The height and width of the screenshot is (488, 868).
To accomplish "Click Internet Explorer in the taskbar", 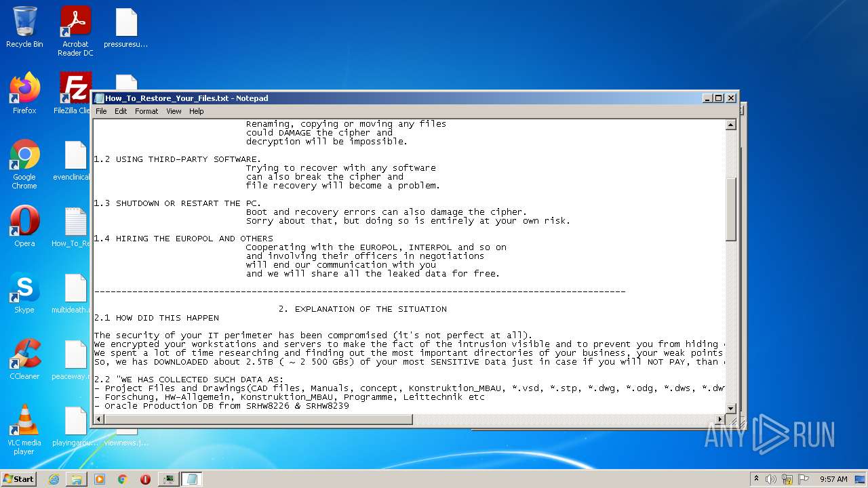I will click(x=54, y=479).
